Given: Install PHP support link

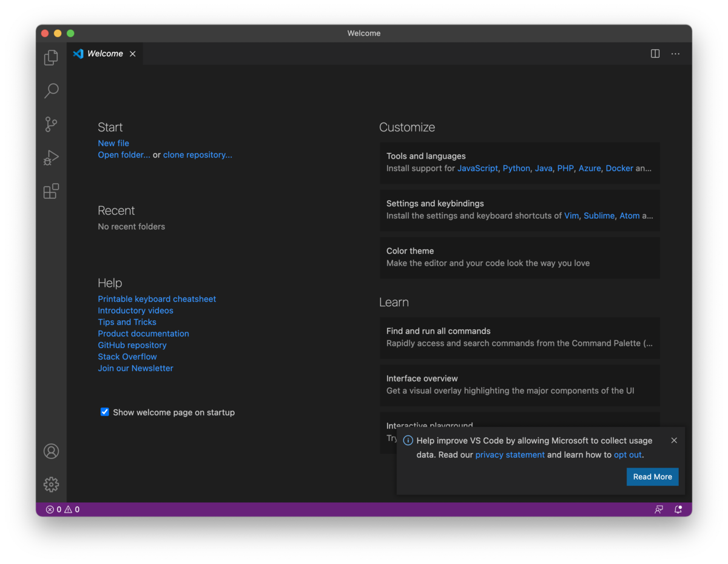Looking at the screenshot, I should tap(565, 168).
